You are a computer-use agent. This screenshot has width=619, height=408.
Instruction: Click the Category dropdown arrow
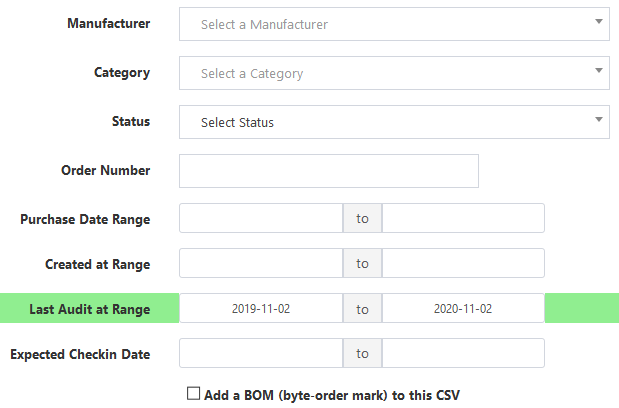(599, 71)
